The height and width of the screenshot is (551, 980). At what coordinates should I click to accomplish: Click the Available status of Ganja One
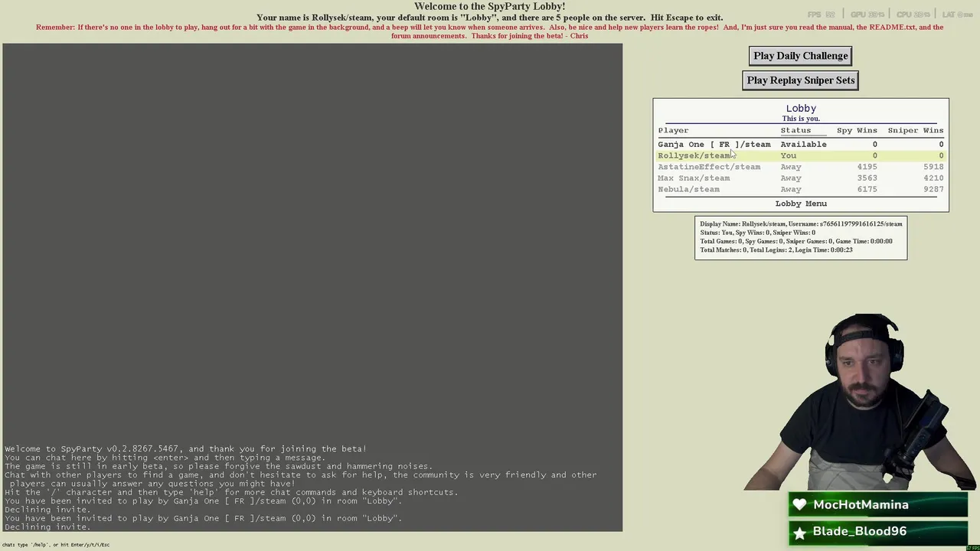point(803,144)
